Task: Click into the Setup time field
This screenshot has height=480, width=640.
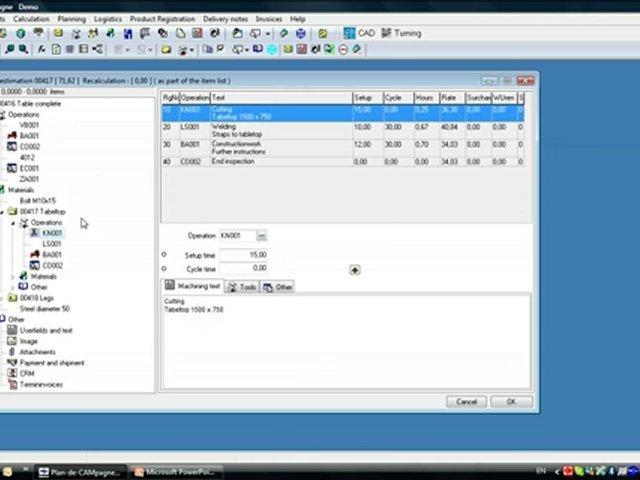Action: pyautogui.click(x=243, y=255)
